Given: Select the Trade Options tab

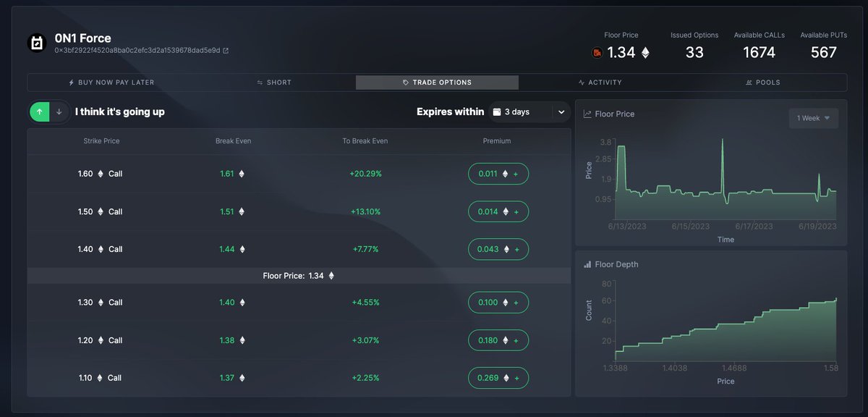Looking at the screenshot, I should [x=437, y=83].
